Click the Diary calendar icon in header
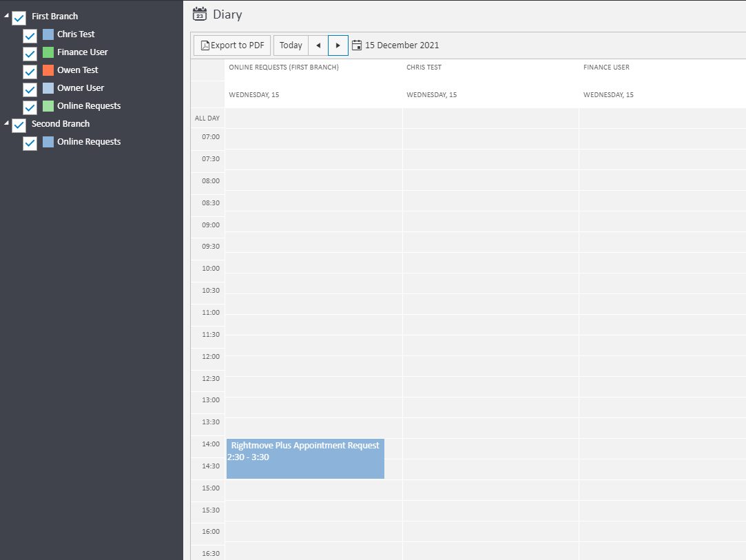 pos(200,14)
